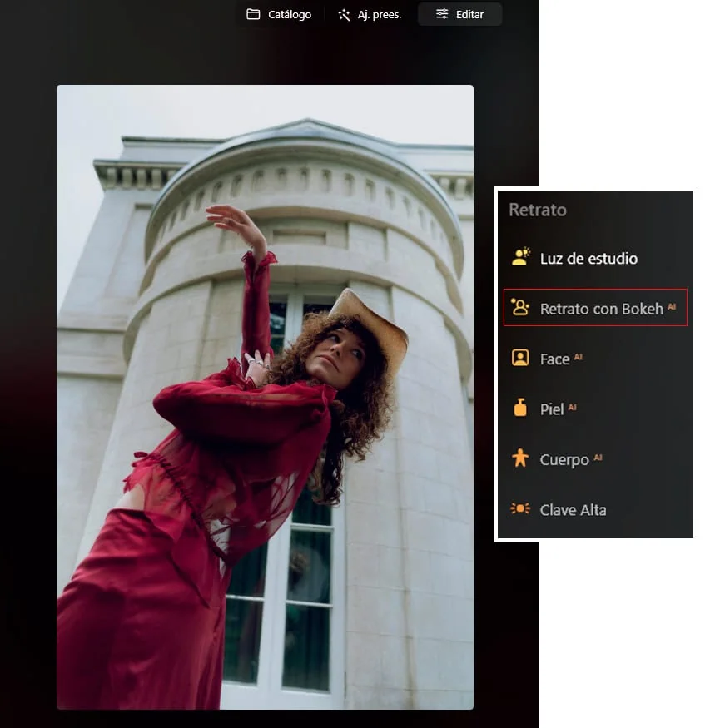Click the Face portrait icon
The image size is (725, 728).
tap(520, 358)
